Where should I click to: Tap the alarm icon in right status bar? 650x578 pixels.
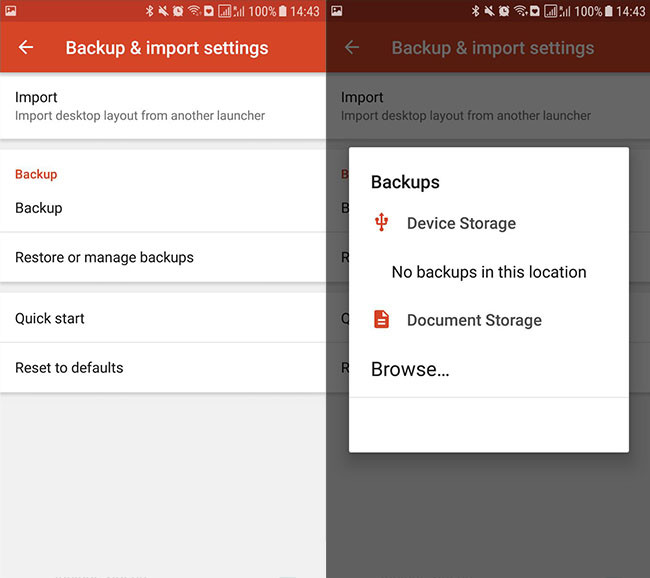pyautogui.click(x=504, y=11)
